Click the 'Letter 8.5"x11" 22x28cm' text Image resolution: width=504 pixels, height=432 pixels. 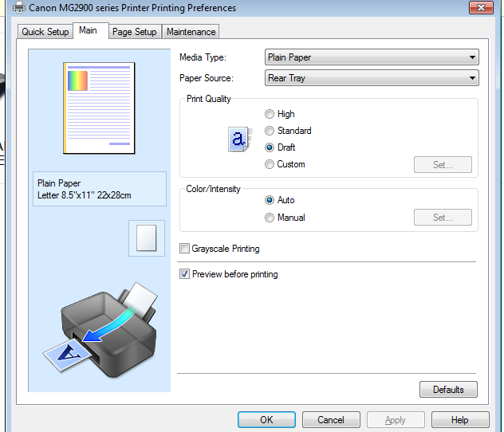pyautogui.click(x=85, y=195)
